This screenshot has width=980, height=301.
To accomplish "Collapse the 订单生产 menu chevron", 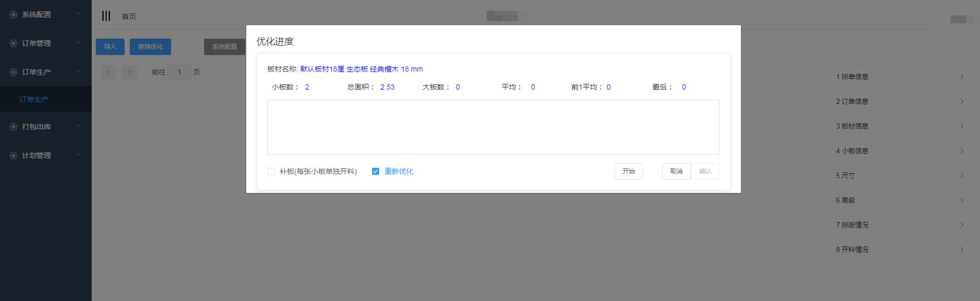I will point(78,72).
